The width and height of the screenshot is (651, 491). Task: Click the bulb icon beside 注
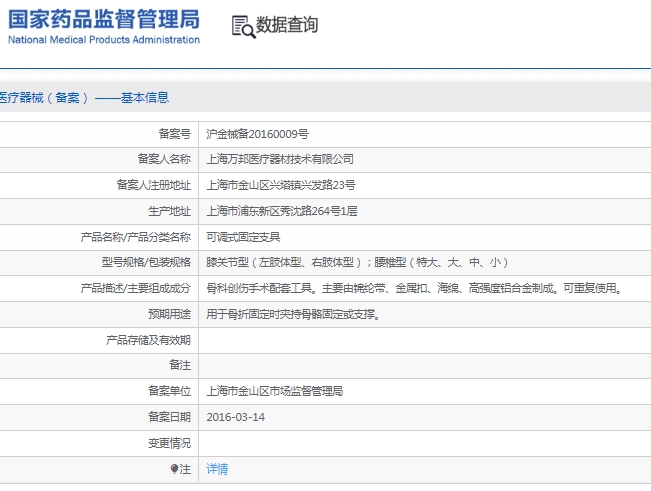(x=174, y=469)
